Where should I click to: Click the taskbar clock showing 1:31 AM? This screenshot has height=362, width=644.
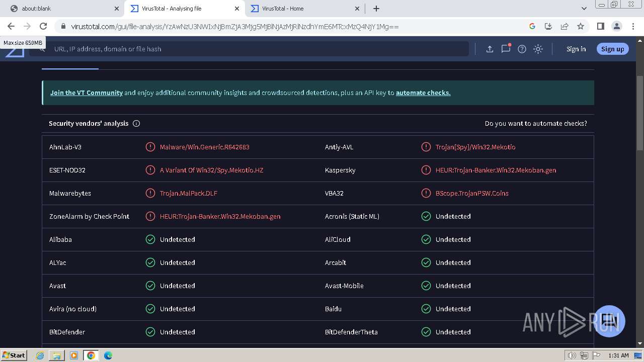618,355
